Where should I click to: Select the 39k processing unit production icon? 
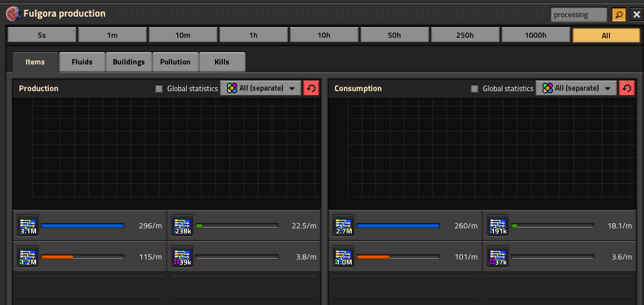[x=182, y=257]
